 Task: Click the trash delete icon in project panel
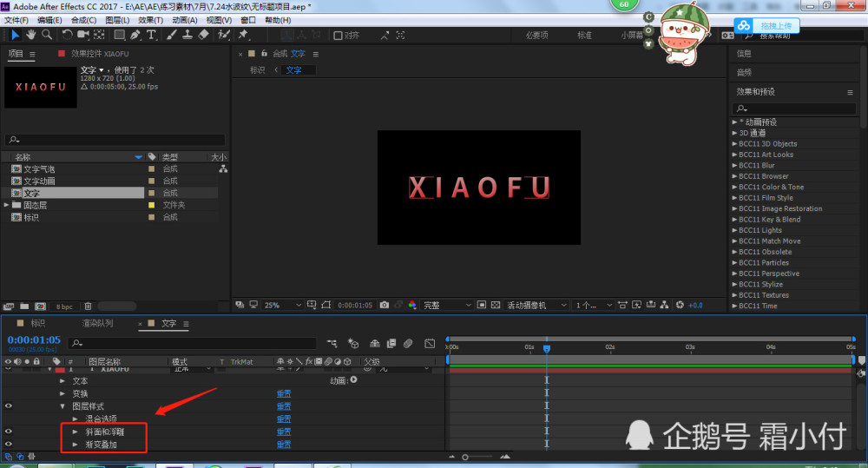click(88, 307)
